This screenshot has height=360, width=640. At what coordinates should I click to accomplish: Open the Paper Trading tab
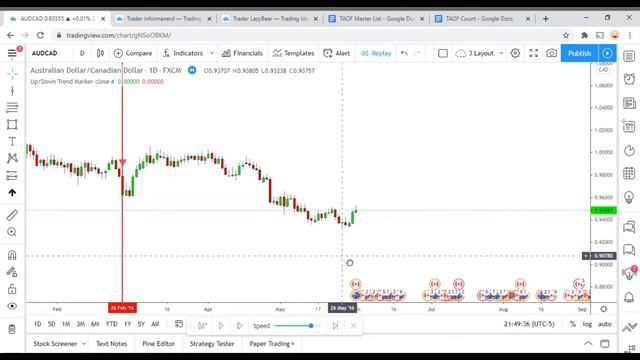pos(272,344)
